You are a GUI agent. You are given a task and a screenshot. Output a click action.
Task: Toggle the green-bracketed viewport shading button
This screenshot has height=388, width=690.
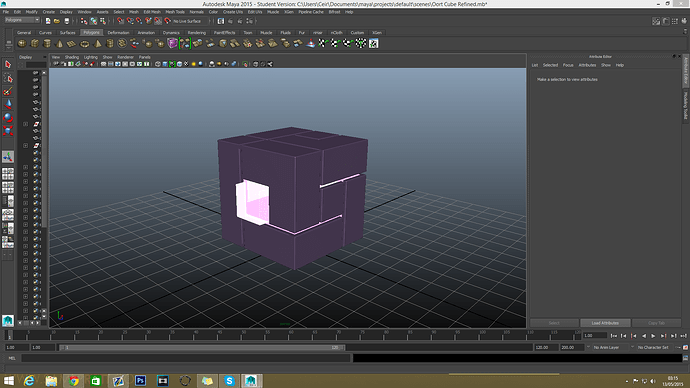pos(172,64)
